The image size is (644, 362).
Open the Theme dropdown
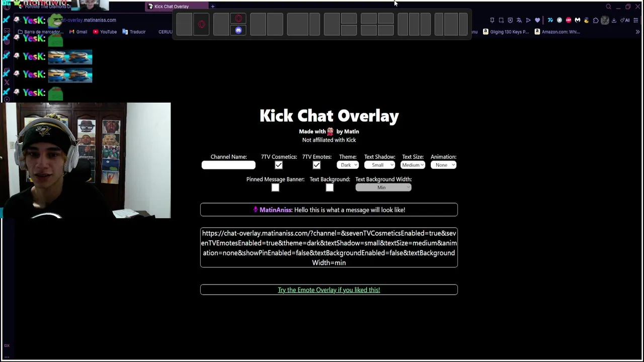(348, 165)
